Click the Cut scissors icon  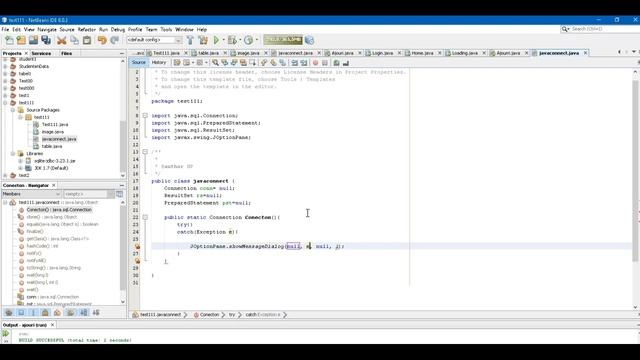coord(62,40)
